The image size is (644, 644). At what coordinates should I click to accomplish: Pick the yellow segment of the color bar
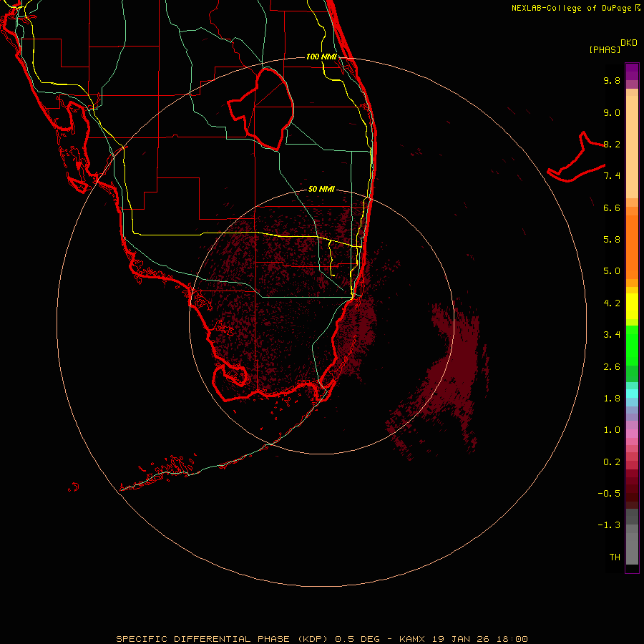coord(632,306)
